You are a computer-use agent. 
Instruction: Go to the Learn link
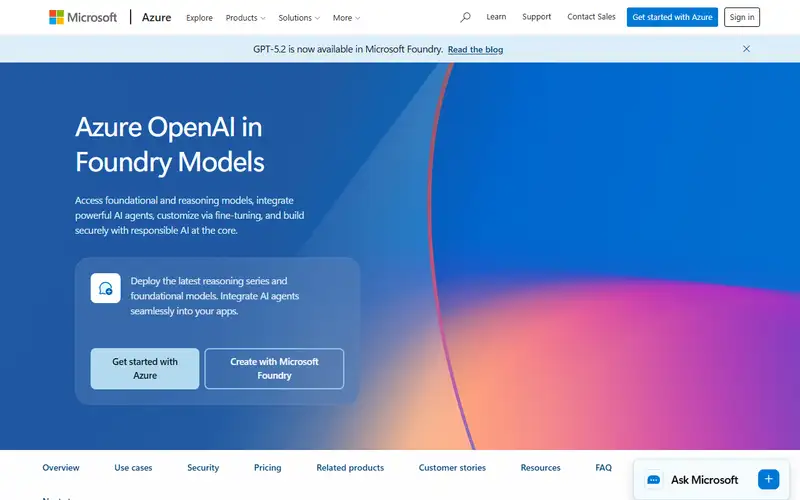[496, 17]
